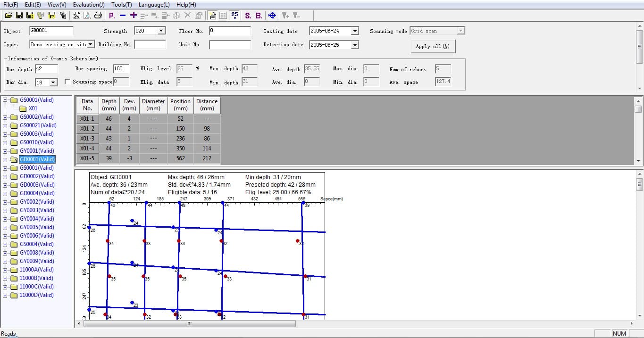Click the first Save disk icon
Screen dimensions: 644x338
19,15
